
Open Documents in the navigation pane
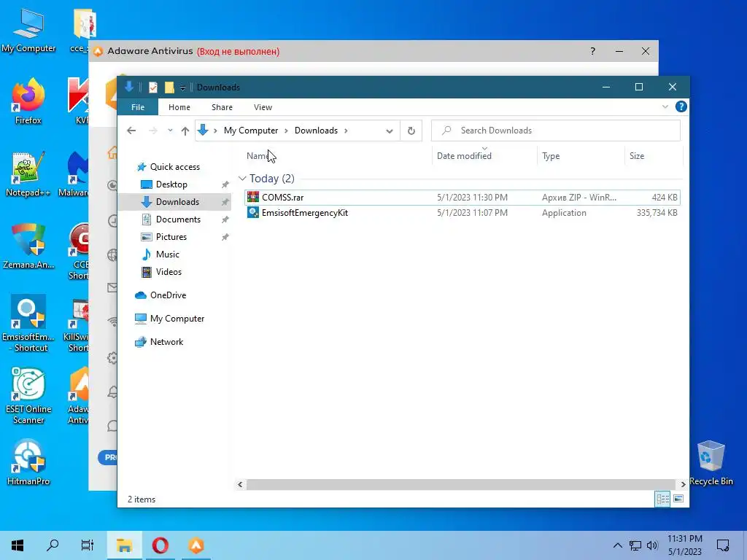(178, 219)
